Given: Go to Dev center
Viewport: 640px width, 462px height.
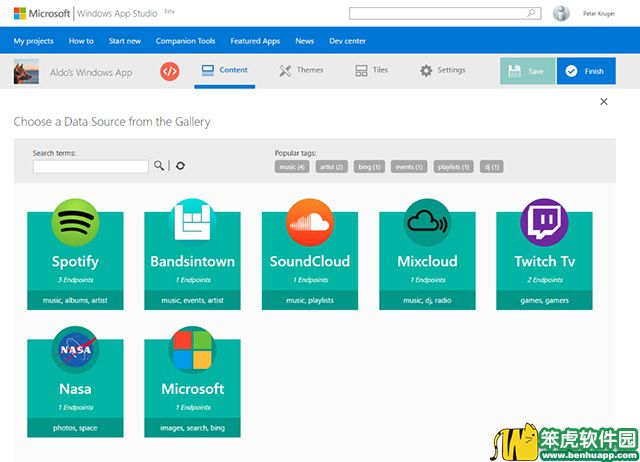Looking at the screenshot, I should (347, 41).
